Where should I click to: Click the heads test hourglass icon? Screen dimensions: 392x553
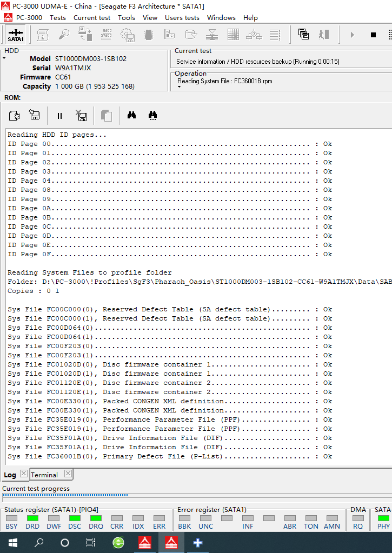click(212, 35)
